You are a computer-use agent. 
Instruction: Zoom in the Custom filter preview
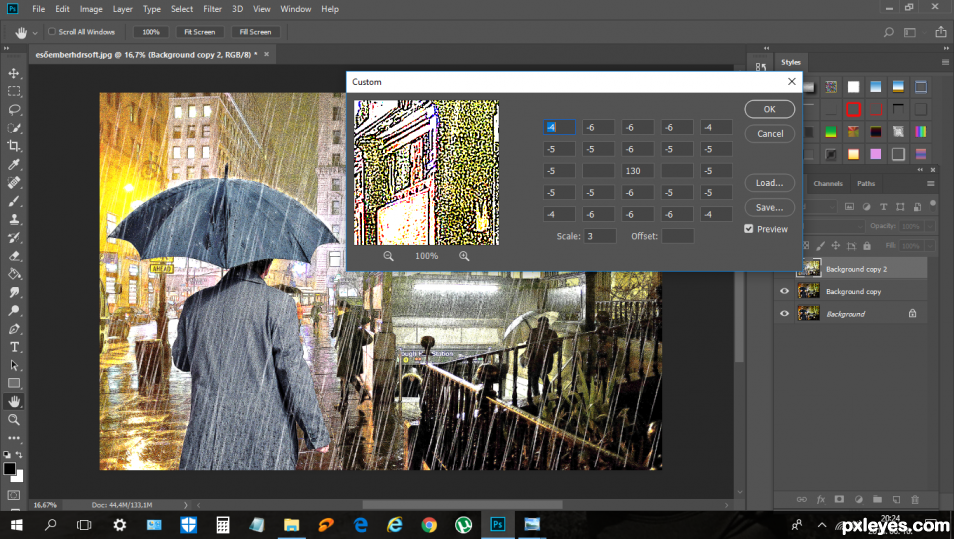[464, 256]
